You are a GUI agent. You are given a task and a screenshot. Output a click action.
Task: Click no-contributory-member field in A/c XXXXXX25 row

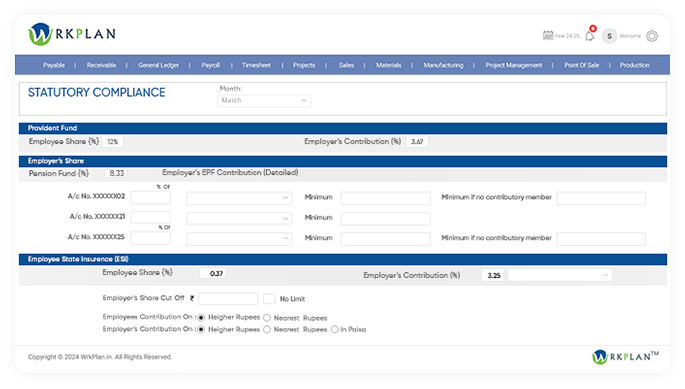[x=601, y=239]
